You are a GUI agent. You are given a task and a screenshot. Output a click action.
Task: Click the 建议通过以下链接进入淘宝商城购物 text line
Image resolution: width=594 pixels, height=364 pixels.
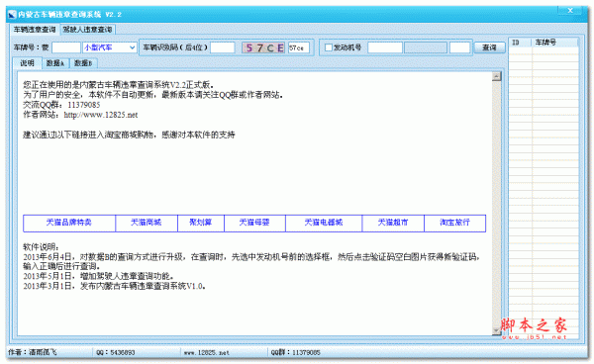click(x=129, y=135)
